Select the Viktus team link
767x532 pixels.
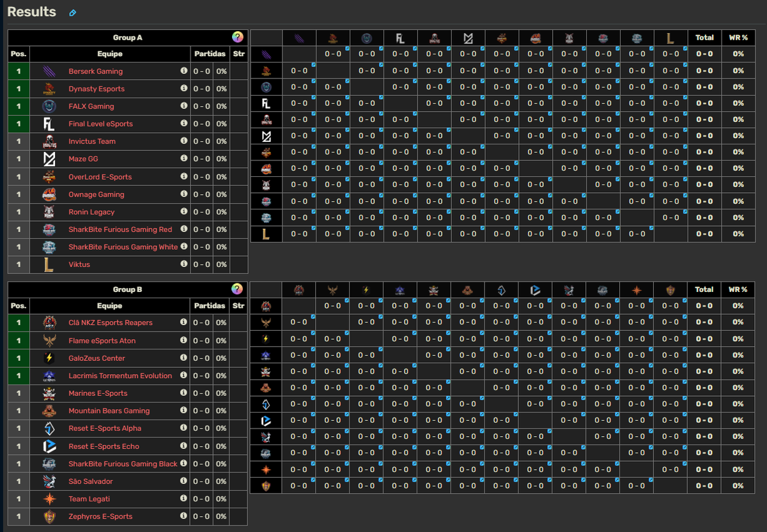(79, 264)
